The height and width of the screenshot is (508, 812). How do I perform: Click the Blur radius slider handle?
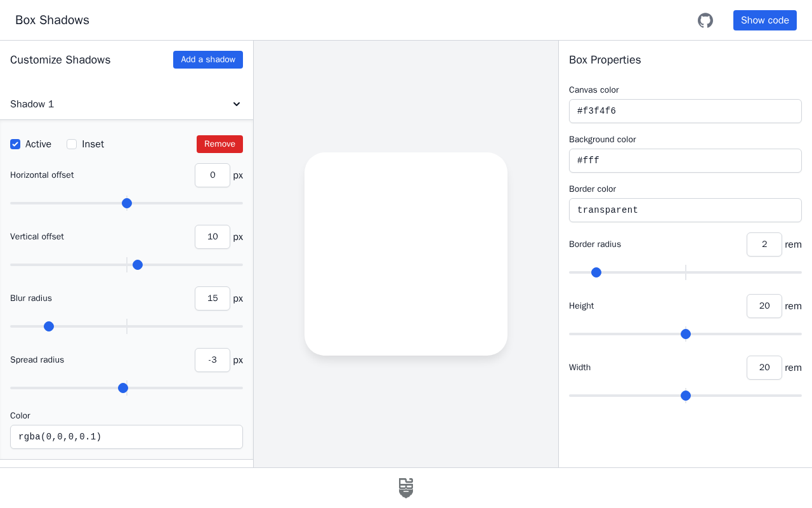coord(49,326)
